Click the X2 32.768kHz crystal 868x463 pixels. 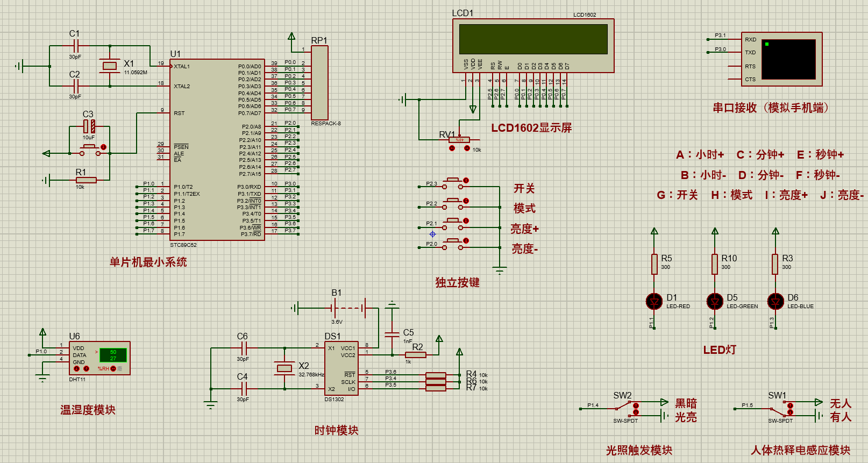[284, 368]
